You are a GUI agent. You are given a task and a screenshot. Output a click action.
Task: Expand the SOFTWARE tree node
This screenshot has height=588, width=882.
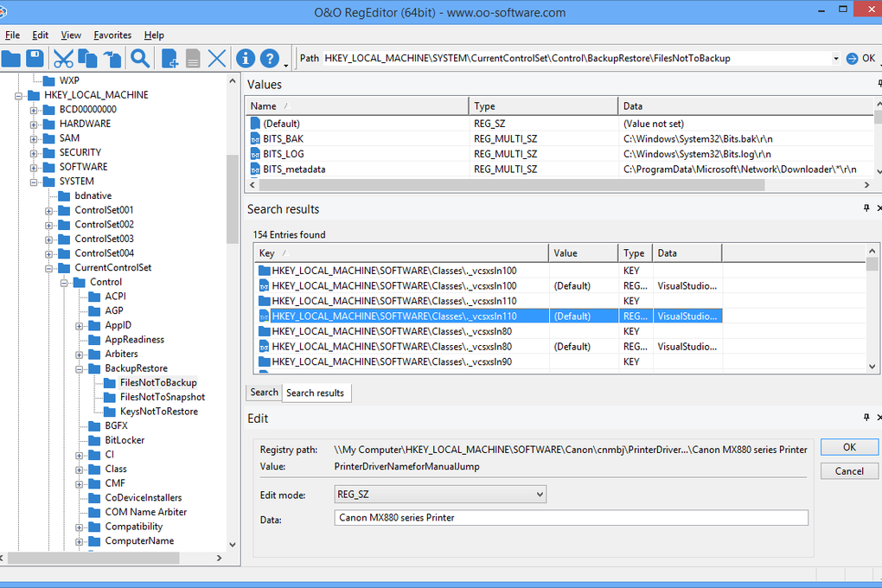coord(34,168)
